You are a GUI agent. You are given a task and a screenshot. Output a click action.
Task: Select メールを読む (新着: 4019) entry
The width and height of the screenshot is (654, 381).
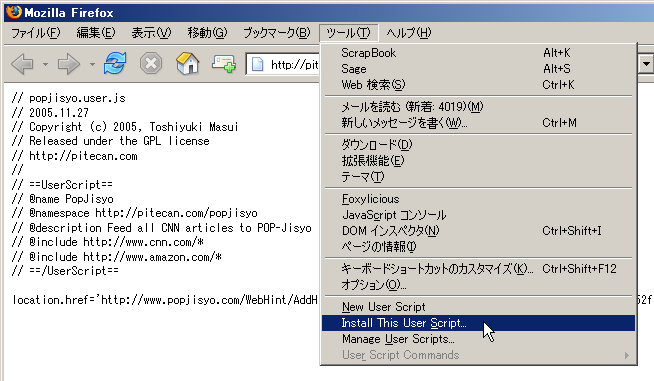point(478,107)
